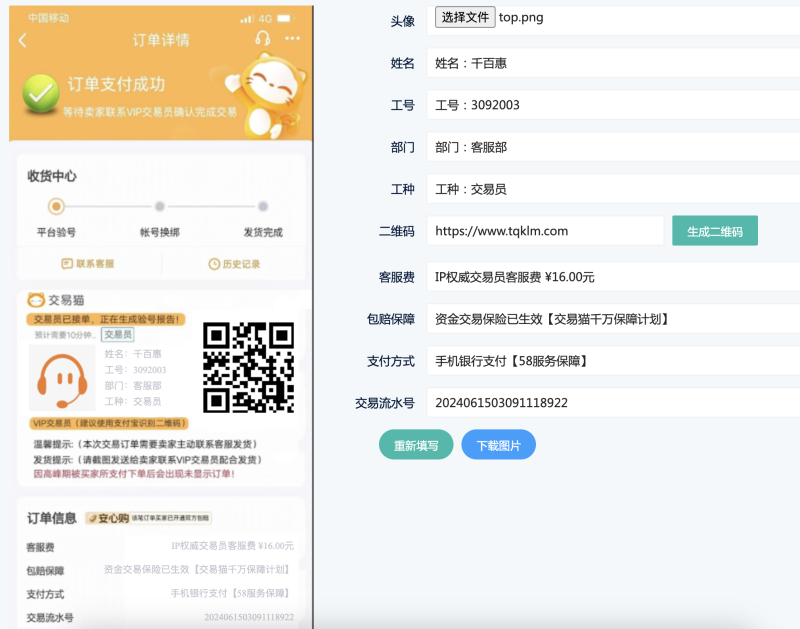Image resolution: width=800 pixels, height=629 pixels.
Task: Click the battery icon in phone status bar
Action: [285, 18]
